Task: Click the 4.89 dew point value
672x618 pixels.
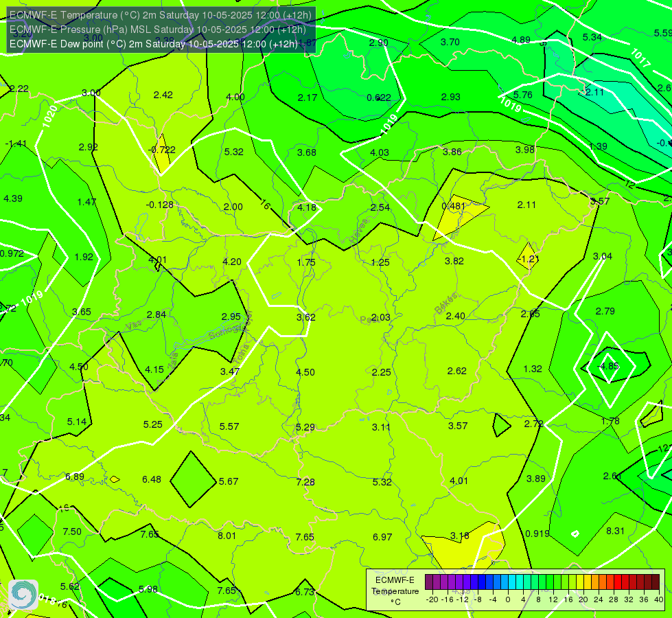Action: coord(521,40)
